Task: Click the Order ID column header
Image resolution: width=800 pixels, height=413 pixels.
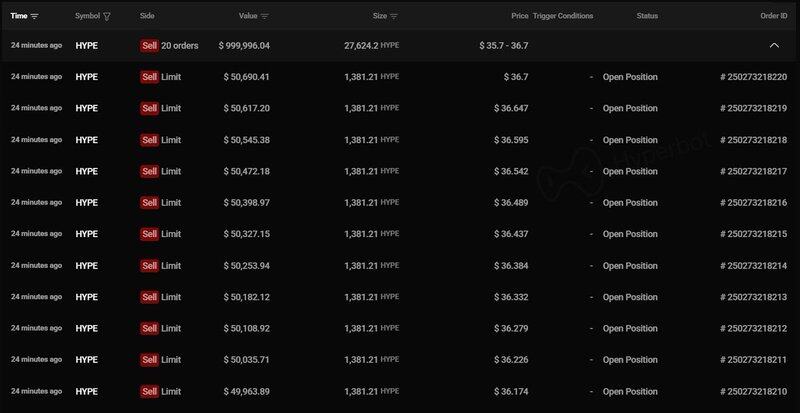Action: click(769, 16)
